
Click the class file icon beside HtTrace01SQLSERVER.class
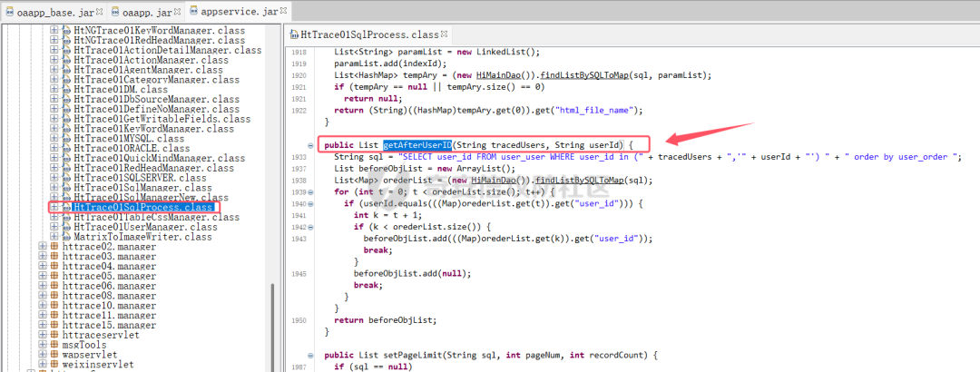pos(67,178)
